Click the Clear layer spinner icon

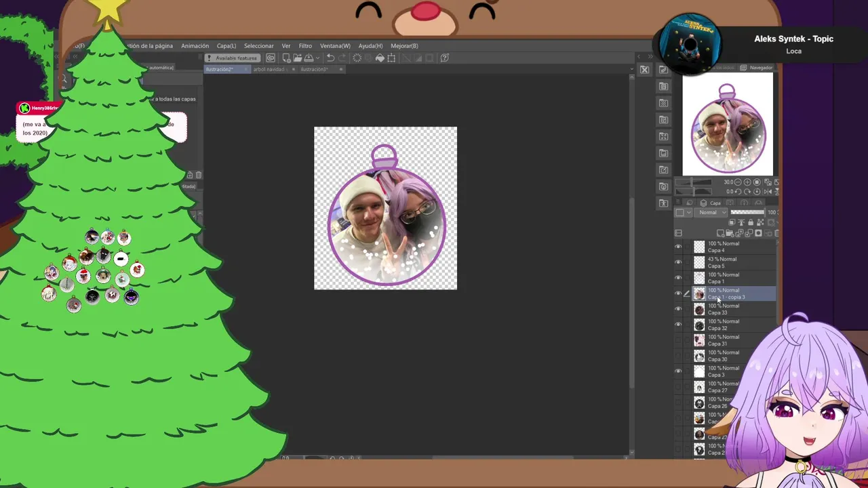click(x=357, y=58)
